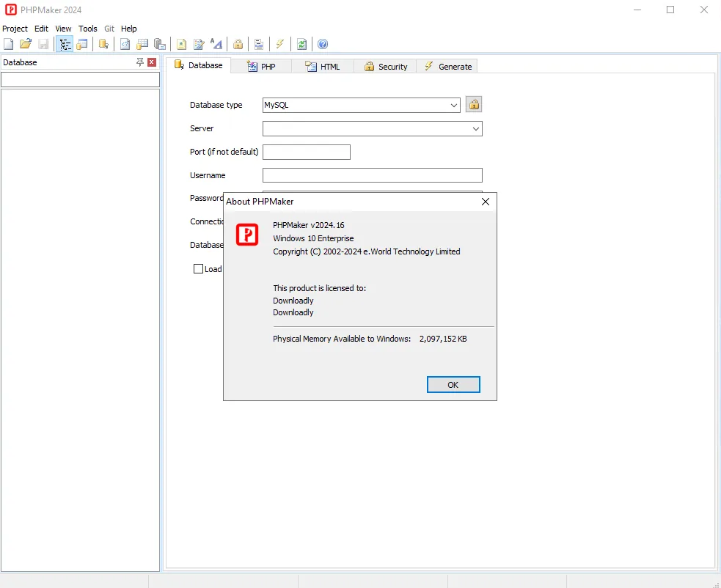The image size is (721, 588).
Task: Click the font style 'A' toolbar icon
Action: point(216,44)
